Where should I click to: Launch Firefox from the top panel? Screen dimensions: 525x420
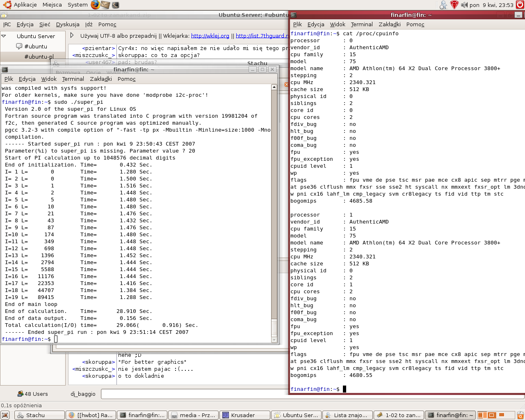96,5
